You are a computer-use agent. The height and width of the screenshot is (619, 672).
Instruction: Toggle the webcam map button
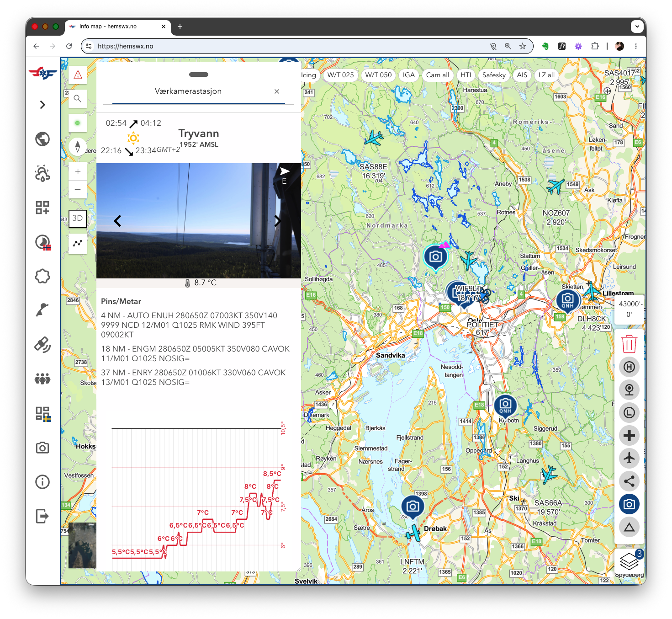point(629,390)
